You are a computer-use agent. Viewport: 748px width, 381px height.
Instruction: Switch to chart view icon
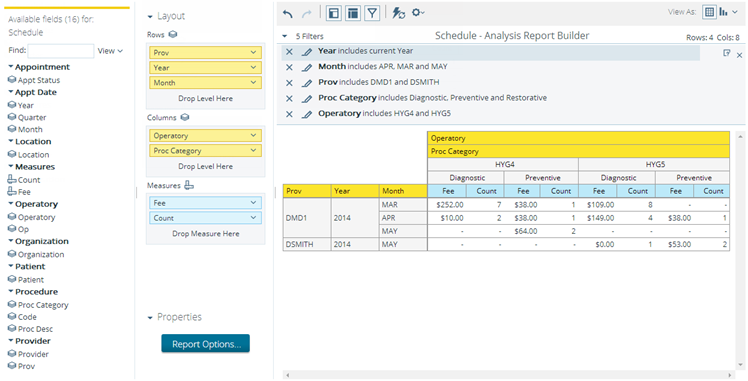click(724, 12)
